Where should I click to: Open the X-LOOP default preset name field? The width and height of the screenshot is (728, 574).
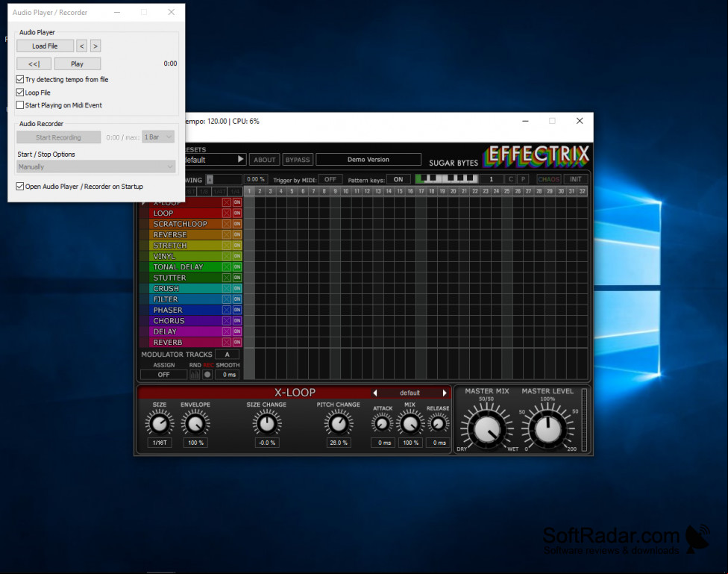pos(409,393)
